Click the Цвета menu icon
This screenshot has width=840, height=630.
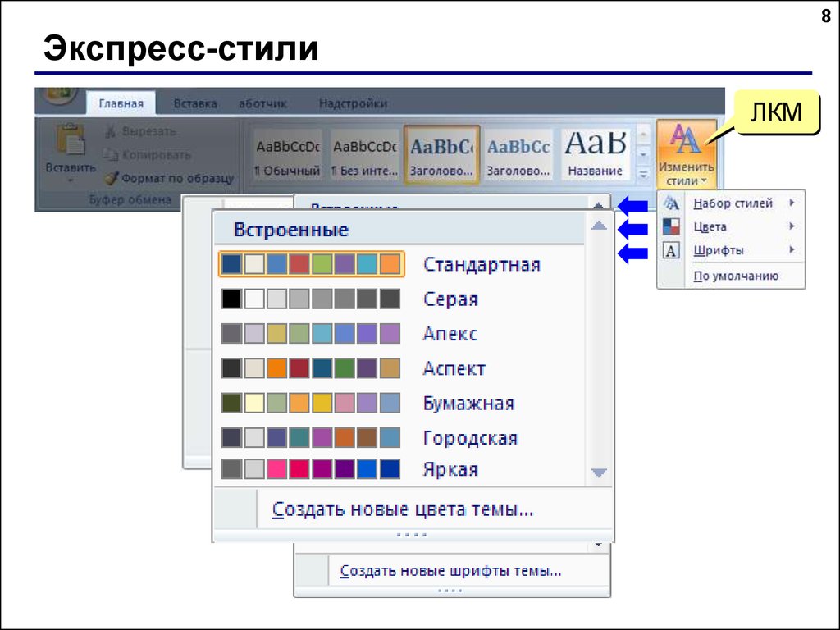tap(671, 226)
